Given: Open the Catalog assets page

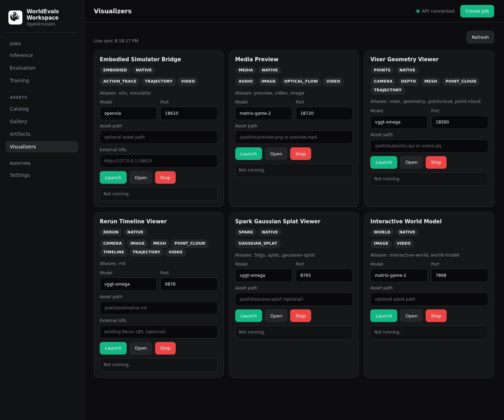Looking at the screenshot, I should (x=42, y=109).
